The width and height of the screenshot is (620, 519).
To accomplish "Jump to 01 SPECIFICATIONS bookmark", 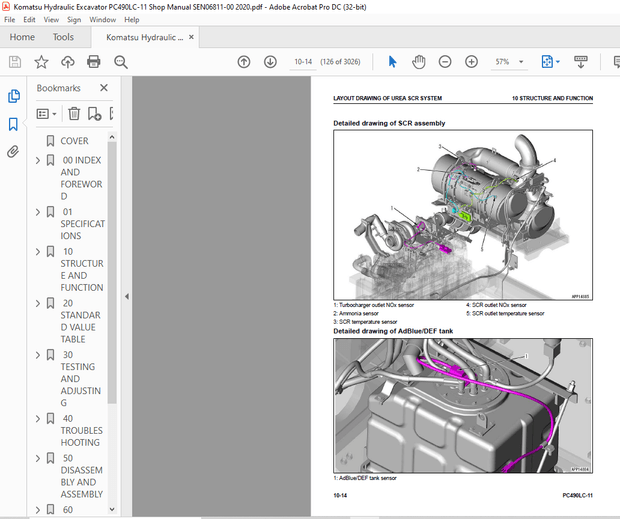I will pos(82,224).
